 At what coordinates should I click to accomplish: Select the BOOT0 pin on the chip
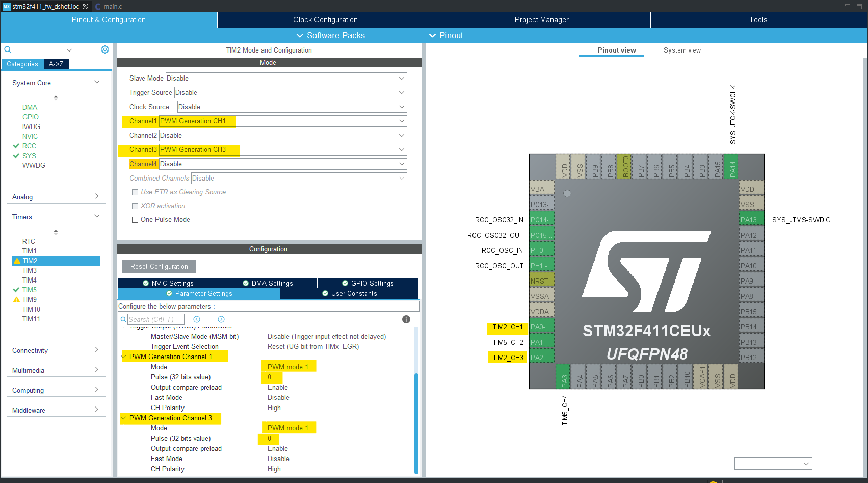(624, 166)
